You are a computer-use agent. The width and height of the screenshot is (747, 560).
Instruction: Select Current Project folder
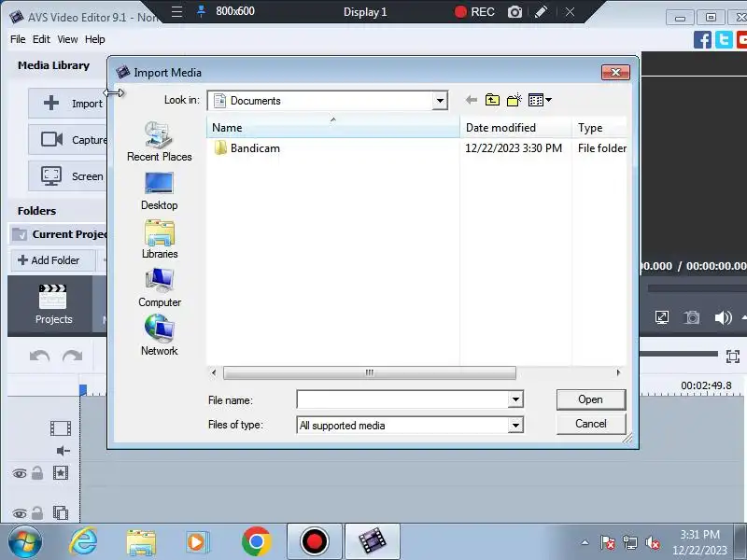(58, 234)
